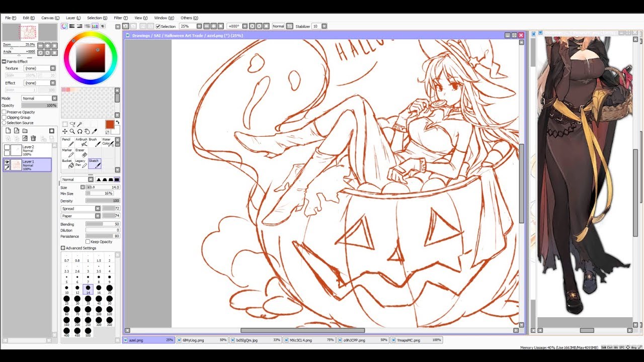The image size is (644, 362).
Task: Delete the current layer with trash icon
Action: coord(33,138)
